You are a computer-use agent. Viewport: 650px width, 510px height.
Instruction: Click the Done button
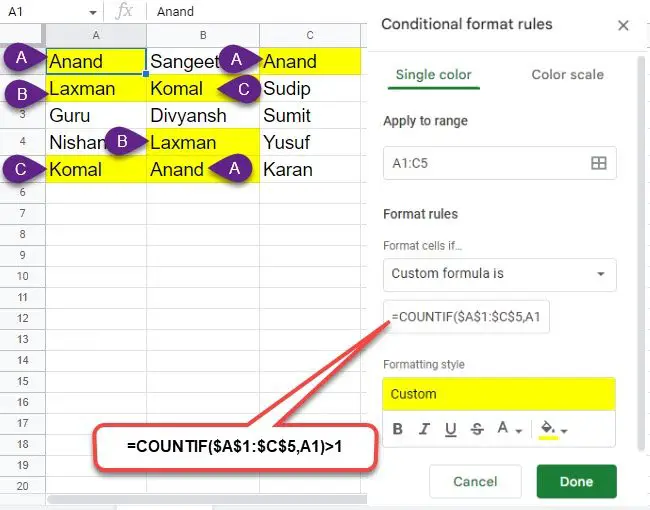pos(577,481)
